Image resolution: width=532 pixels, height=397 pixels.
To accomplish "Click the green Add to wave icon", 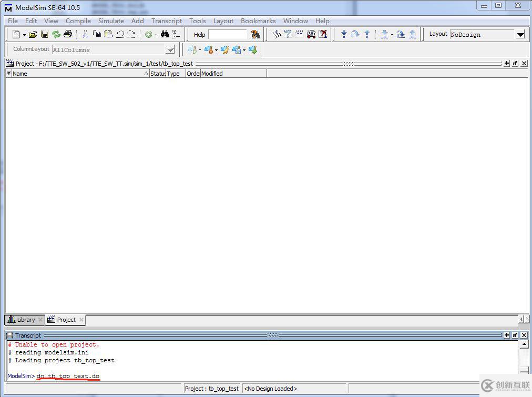I will click(x=149, y=34).
